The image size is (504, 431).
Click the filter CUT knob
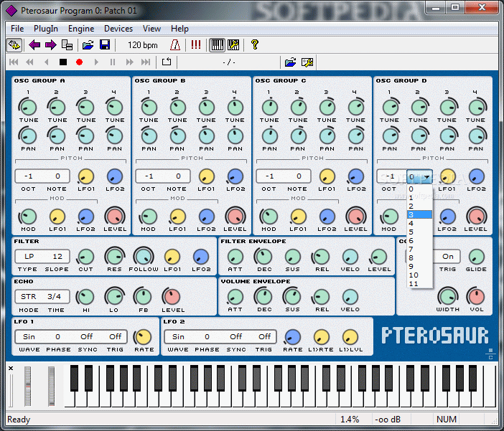[x=85, y=257]
